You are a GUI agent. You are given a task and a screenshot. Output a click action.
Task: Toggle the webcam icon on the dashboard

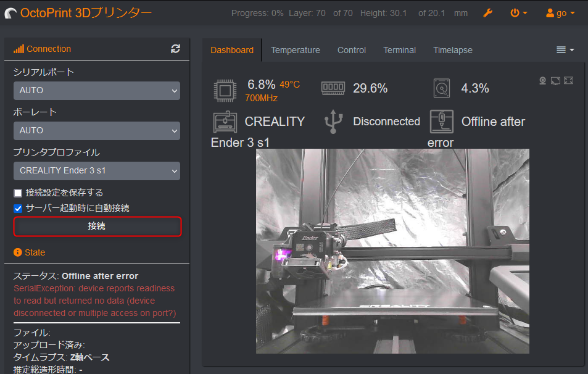(542, 81)
